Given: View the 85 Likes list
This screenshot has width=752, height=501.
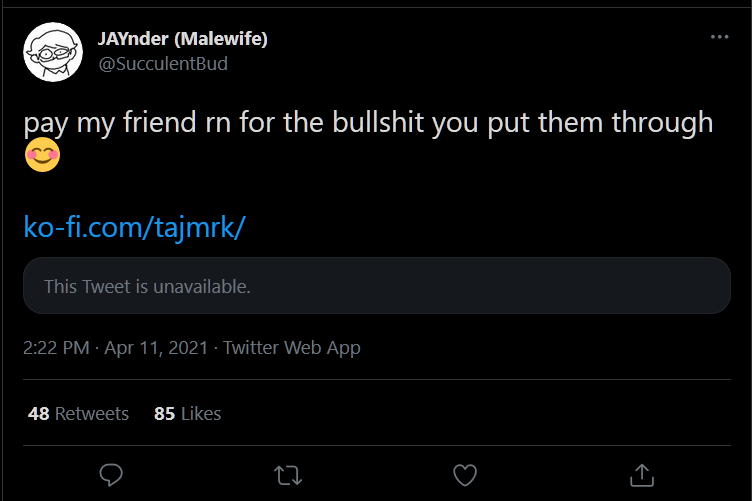Looking at the screenshot, I should click(188, 414).
